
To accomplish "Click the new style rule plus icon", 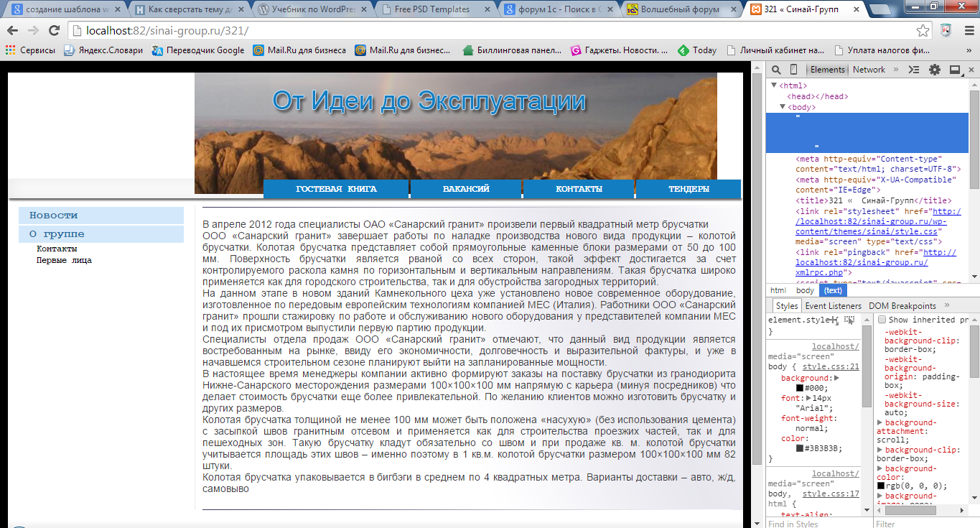I will (x=836, y=320).
